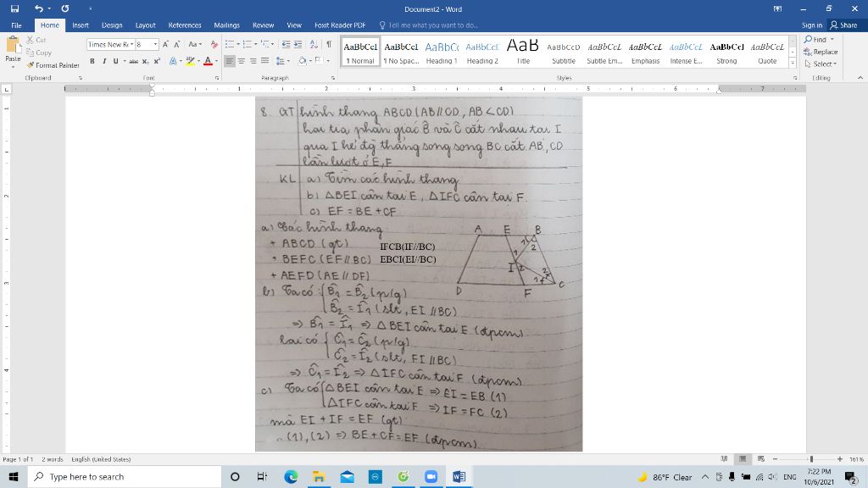
Task: Click the Cut scissors command
Action: point(36,40)
